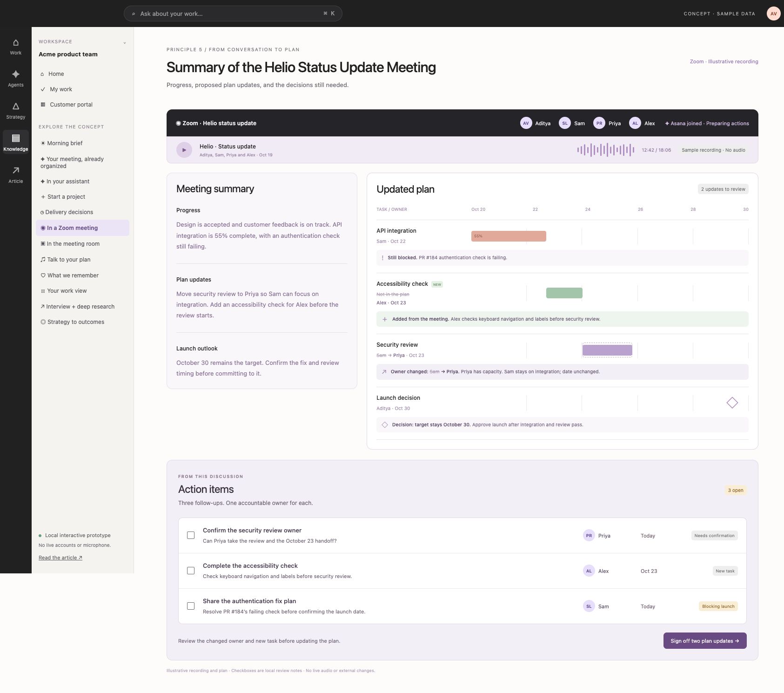
Task: Check Complete the accessibility check item
Action: (191, 571)
